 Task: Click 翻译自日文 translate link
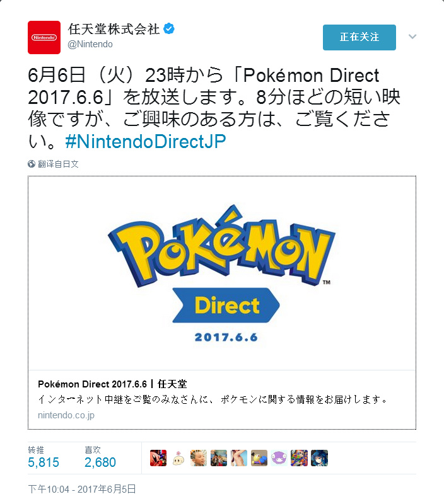coord(58,164)
